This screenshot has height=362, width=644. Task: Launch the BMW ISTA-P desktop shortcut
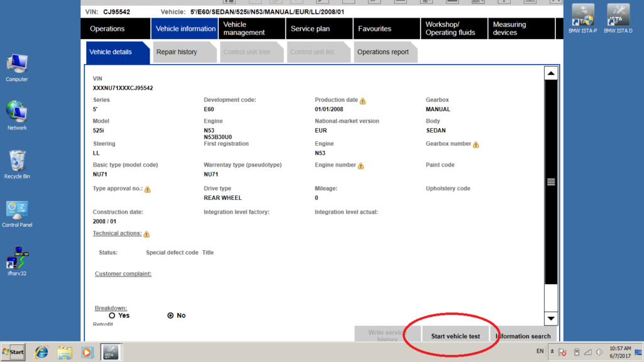pos(583,19)
